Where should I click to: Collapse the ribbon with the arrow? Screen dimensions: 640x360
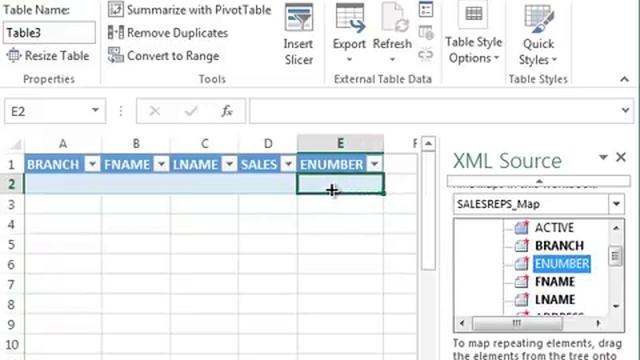click(x=624, y=79)
